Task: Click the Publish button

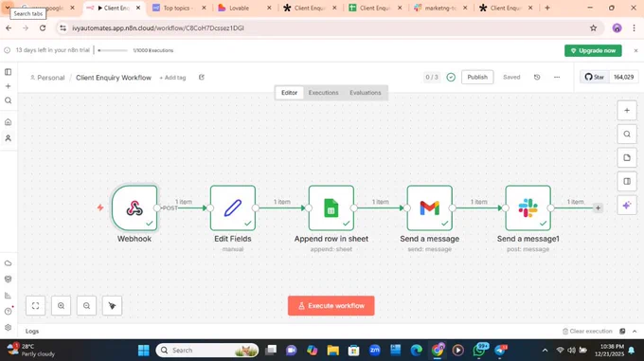Action: 477,77
